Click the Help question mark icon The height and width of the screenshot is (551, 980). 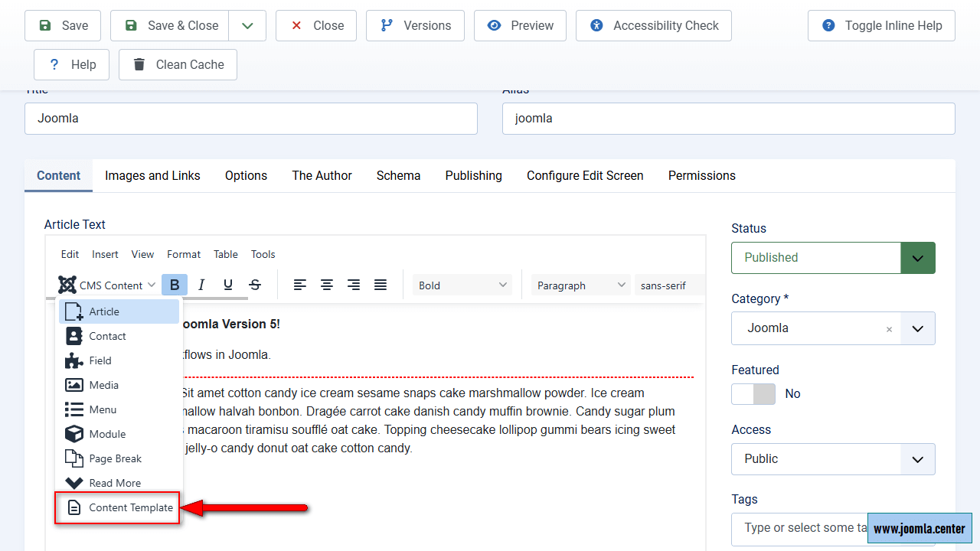pos(54,64)
